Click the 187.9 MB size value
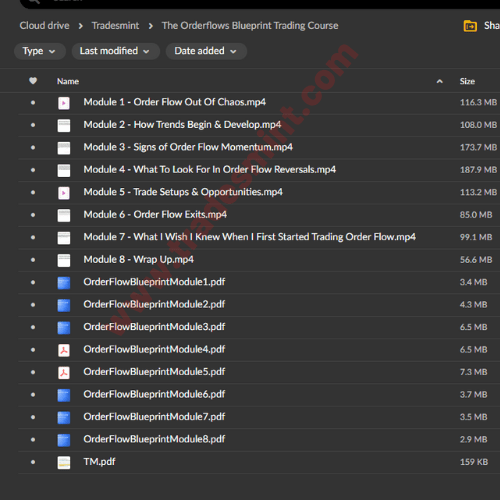The image size is (500, 500). point(479,170)
